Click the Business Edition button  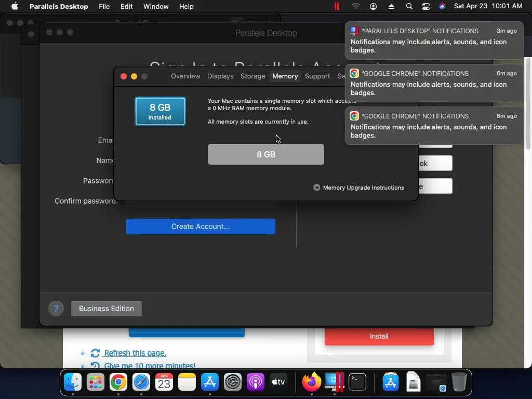pos(106,309)
